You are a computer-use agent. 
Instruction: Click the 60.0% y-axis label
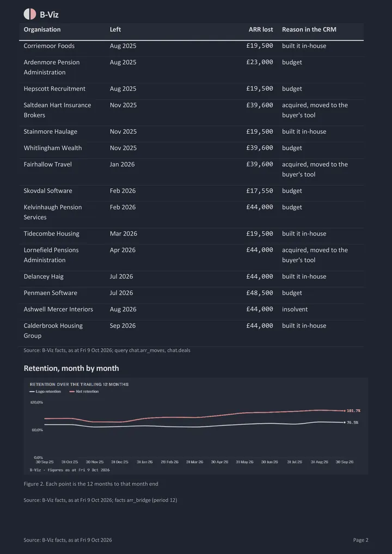(x=37, y=430)
